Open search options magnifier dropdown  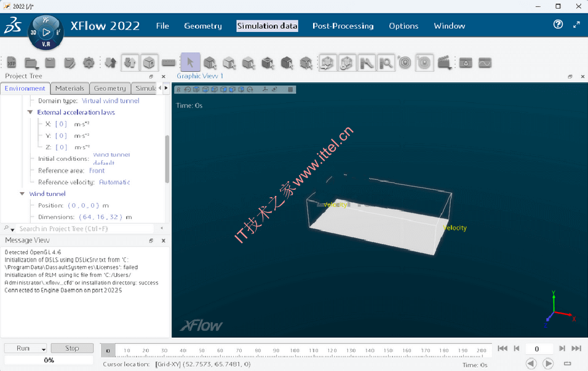tap(9, 228)
